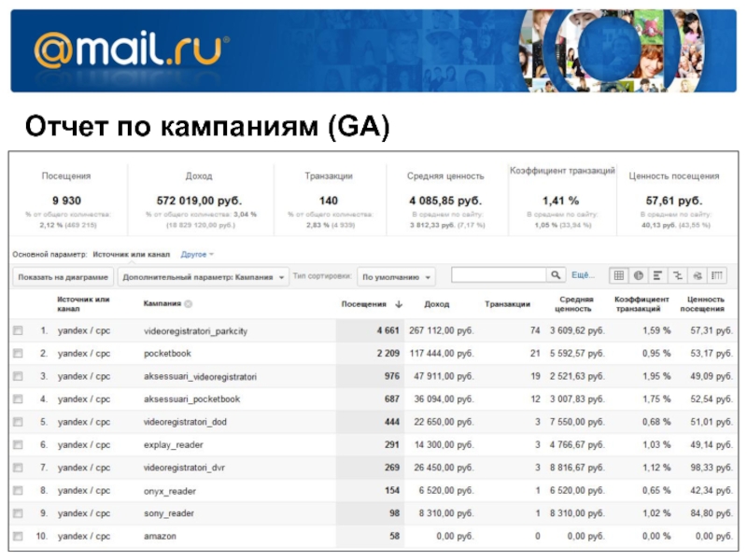Screen dimensions: 747x560
Task: Click the @mail.ru logo
Action: coord(131,50)
